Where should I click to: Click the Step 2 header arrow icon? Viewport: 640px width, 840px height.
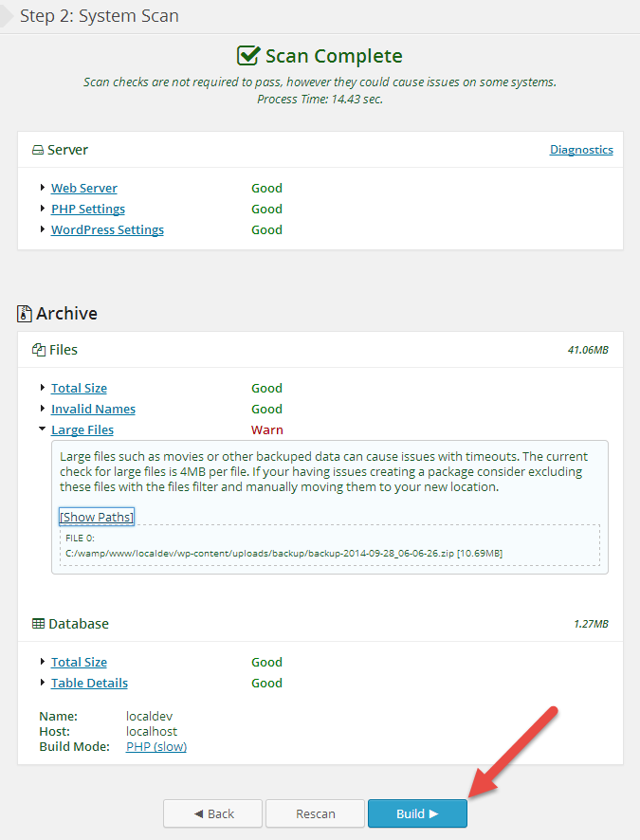point(7,16)
